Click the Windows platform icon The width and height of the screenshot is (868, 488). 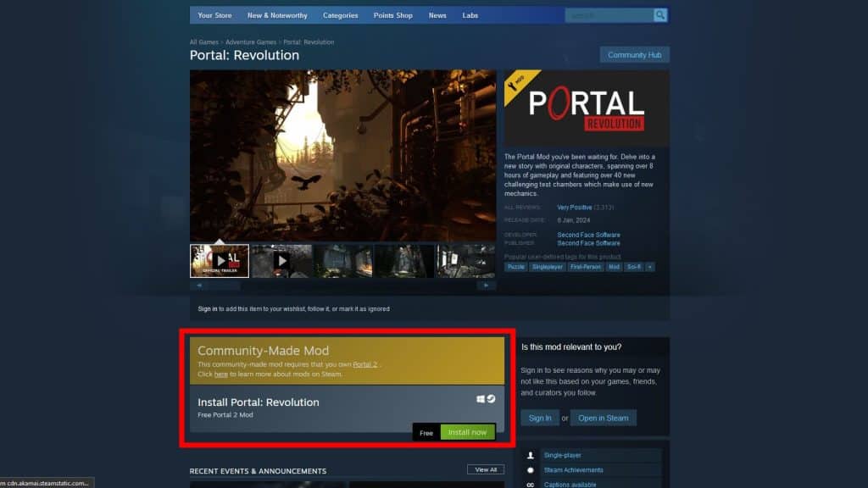pos(481,399)
